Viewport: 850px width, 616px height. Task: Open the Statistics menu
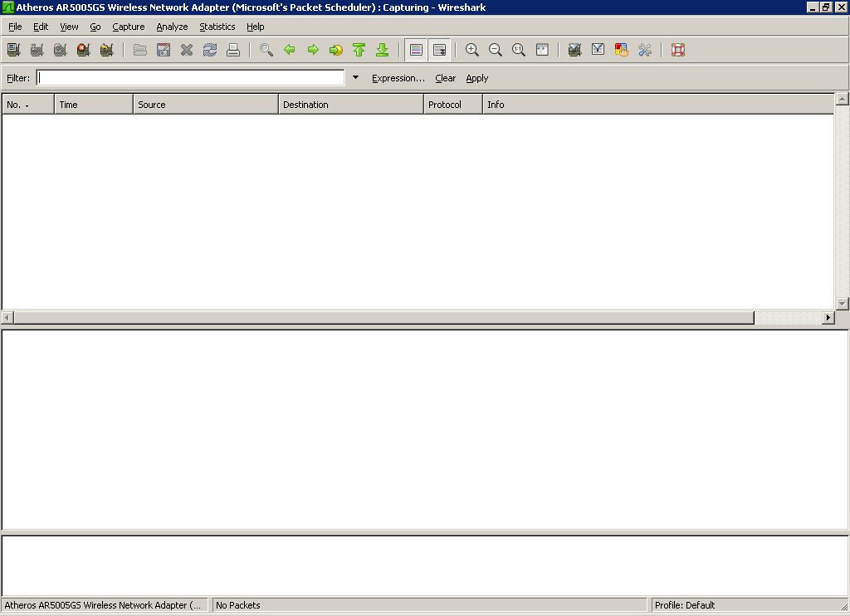[217, 27]
